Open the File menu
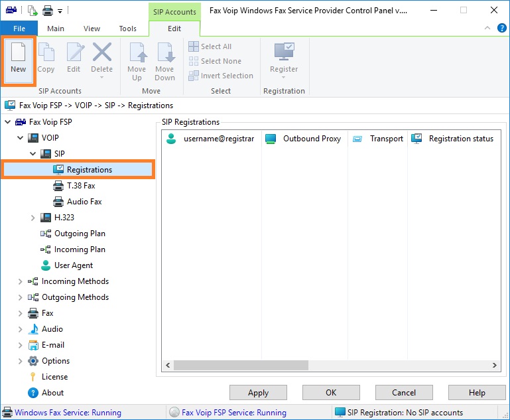 click(x=19, y=29)
